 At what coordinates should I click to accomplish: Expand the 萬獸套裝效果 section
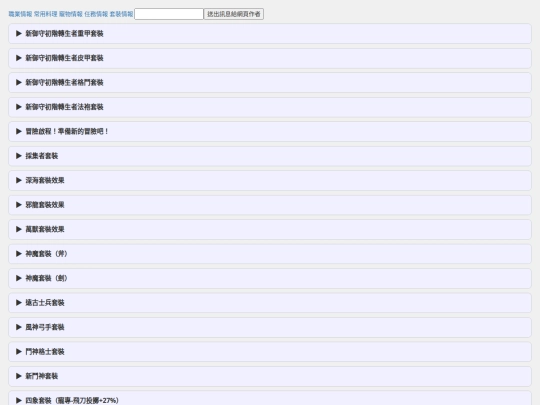(x=270, y=229)
